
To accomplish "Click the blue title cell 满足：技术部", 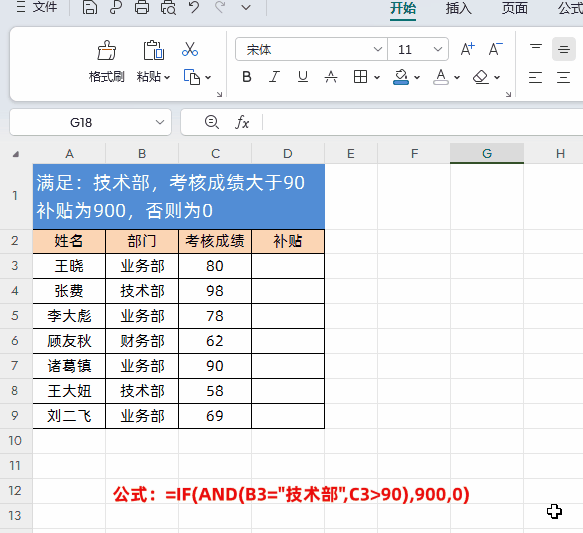I will click(x=178, y=197).
